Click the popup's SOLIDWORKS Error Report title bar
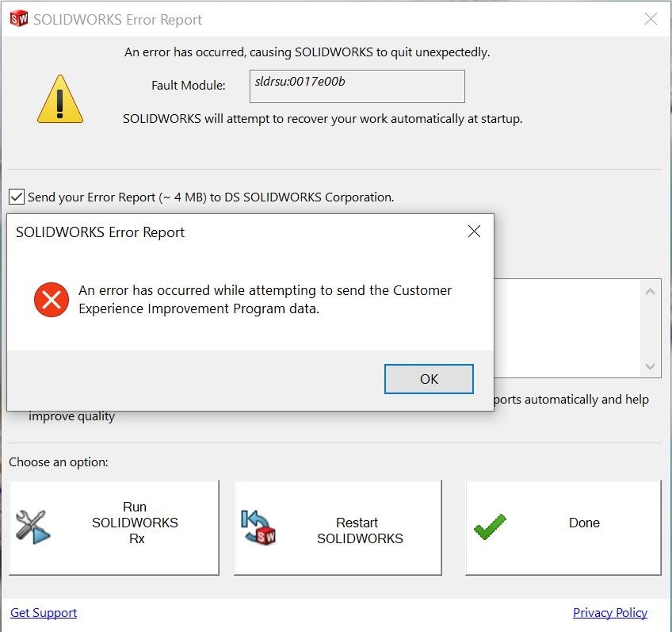Screen dimensions: 672x632 (101, 232)
